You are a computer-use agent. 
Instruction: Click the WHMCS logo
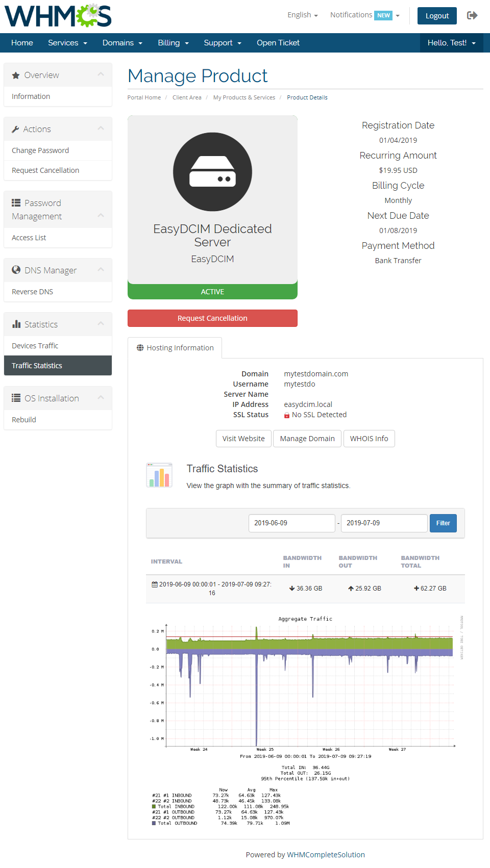[x=58, y=16]
